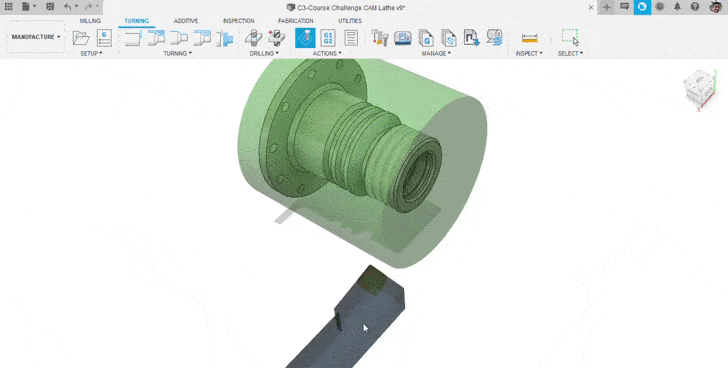Switch to the FABRICATION tab
The width and height of the screenshot is (728, 368).
pos(296,21)
